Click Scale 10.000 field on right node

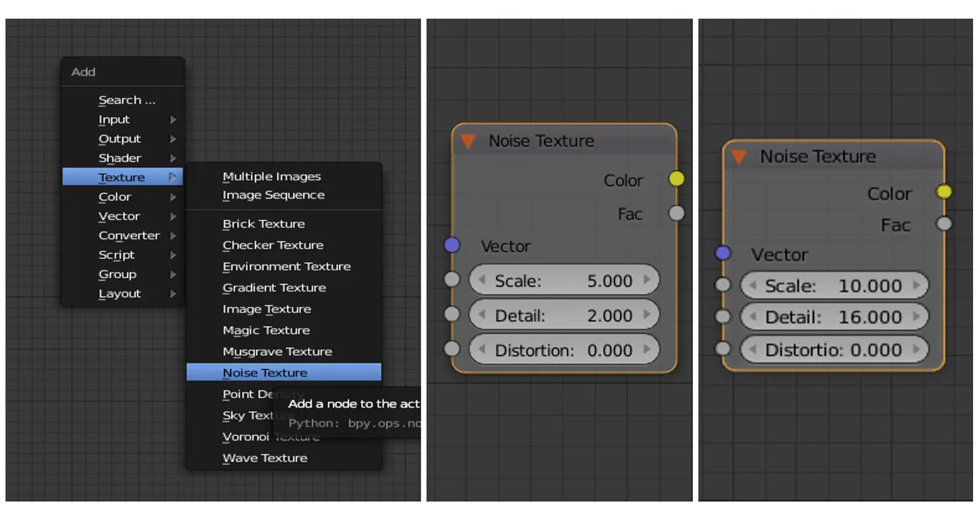[x=835, y=286]
